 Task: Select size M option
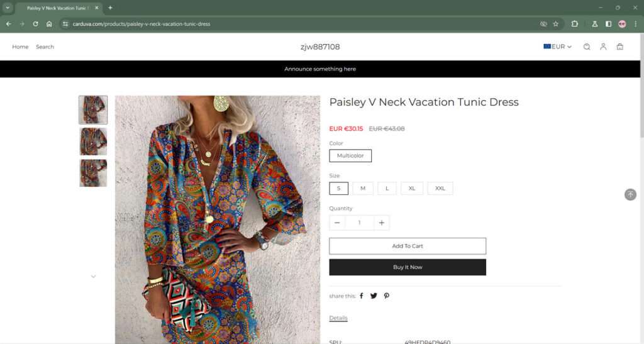pyautogui.click(x=363, y=188)
